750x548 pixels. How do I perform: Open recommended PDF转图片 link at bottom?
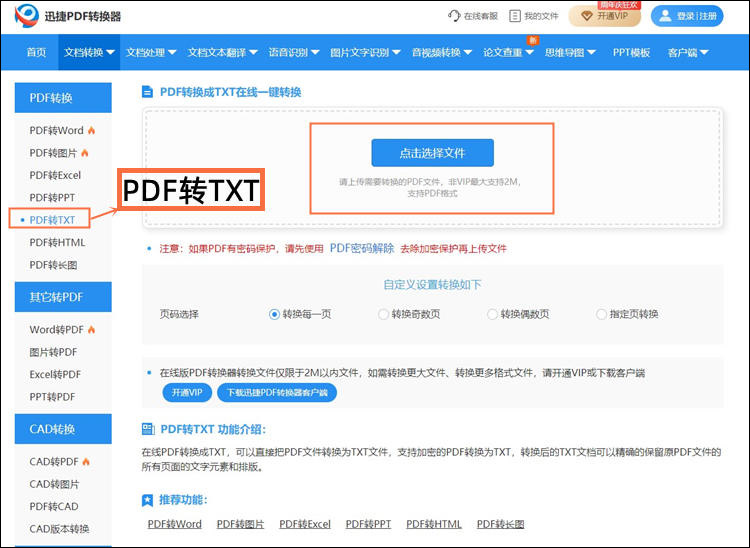click(241, 524)
